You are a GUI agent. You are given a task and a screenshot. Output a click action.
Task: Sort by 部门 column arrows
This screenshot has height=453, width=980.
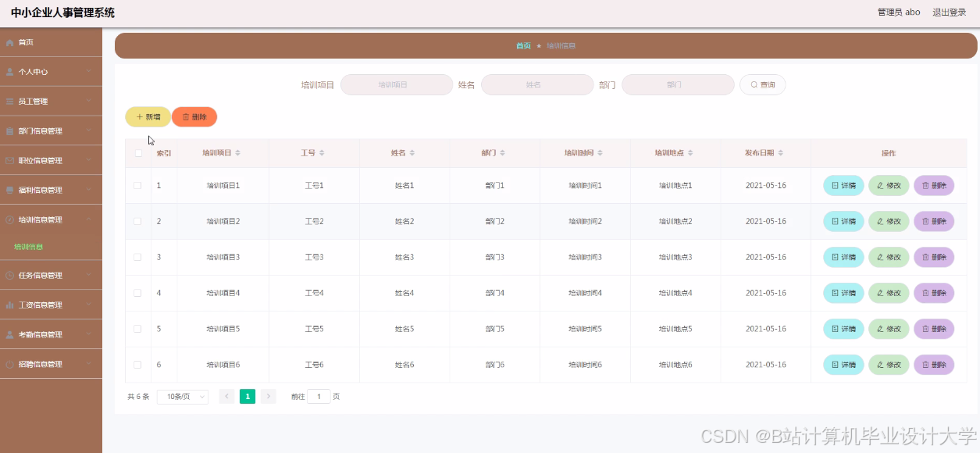pyautogui.click(x=503, y=153)
